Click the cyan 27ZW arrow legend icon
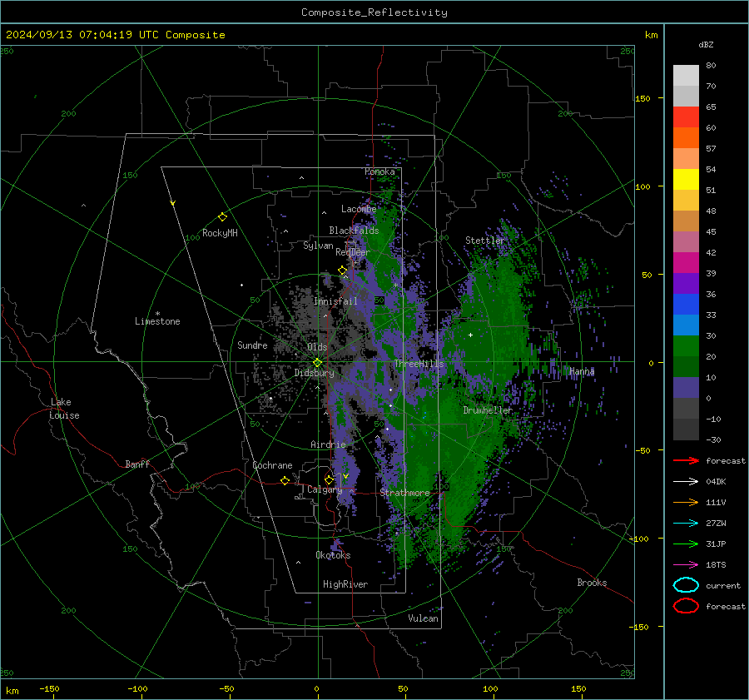 [686, 524]
